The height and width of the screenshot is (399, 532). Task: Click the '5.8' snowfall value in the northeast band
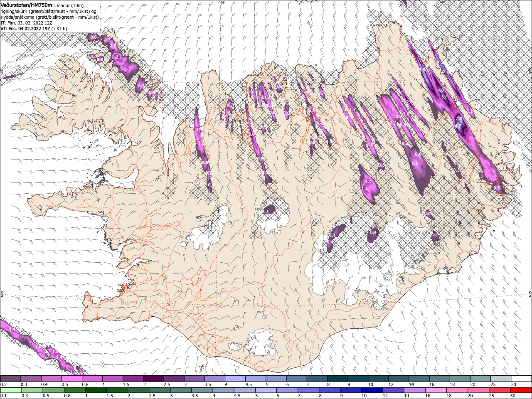click(422, 70)
